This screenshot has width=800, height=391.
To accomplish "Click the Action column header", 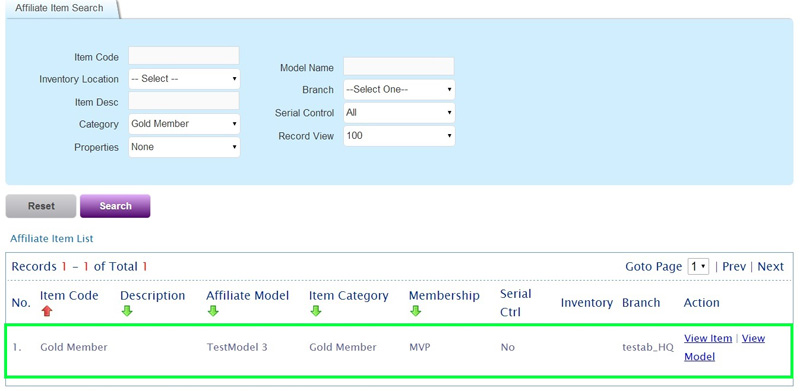I will coord(702,303).
